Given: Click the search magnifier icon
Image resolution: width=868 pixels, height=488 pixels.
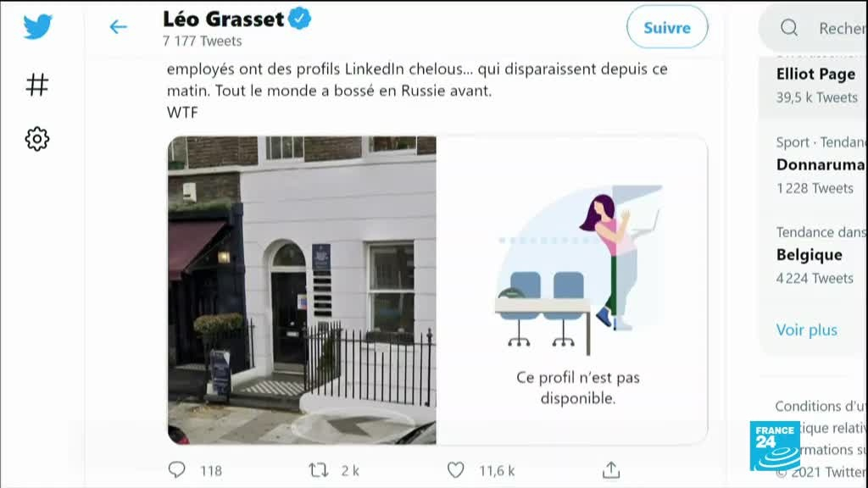Looking at the screenshot, I should click(789, 27).
